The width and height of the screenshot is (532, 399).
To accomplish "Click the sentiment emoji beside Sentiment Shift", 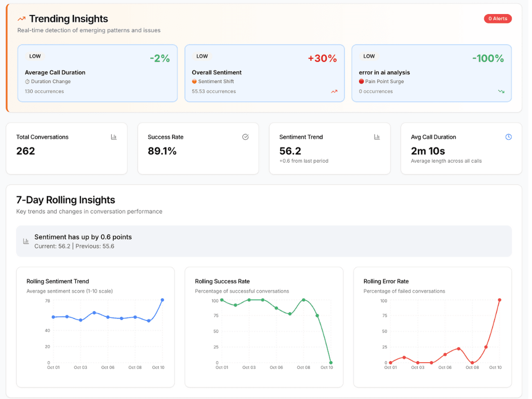I will (194, 81).
